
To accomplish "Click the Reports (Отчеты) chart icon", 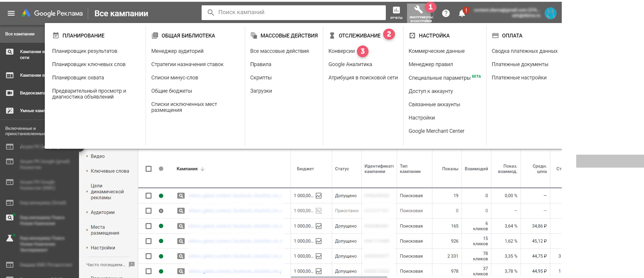I will click(396, 11).
